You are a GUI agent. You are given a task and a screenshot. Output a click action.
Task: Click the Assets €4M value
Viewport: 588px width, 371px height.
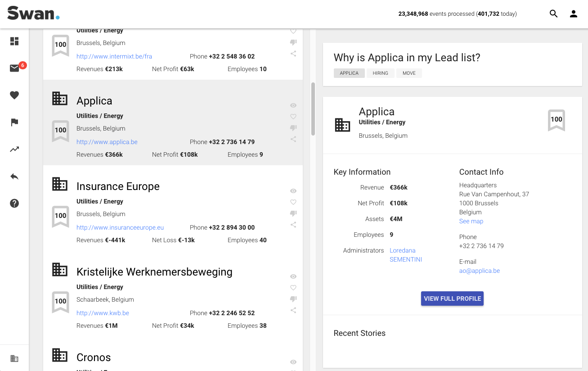[x=396, y=219]
